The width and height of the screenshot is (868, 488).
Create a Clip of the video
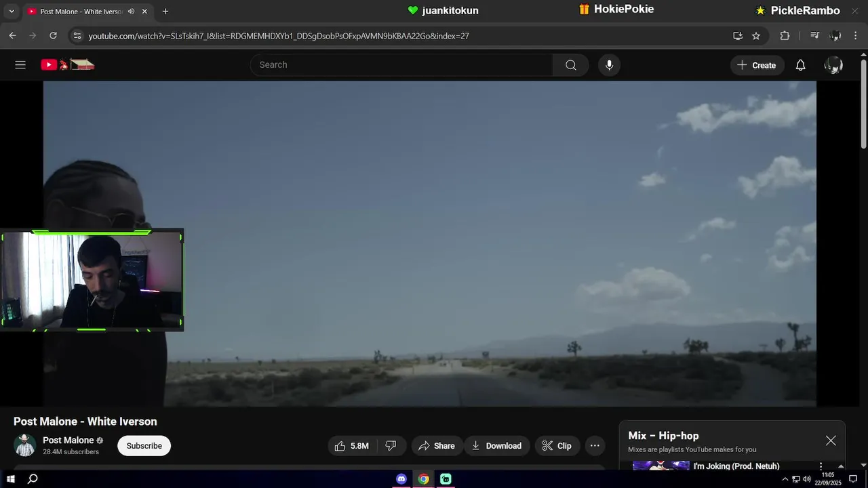pyautogui.click(x=557, y=446)
